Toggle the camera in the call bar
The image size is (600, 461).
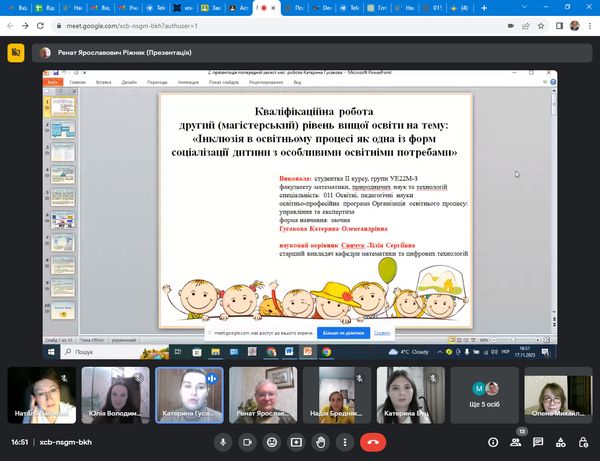coord(247,441)
